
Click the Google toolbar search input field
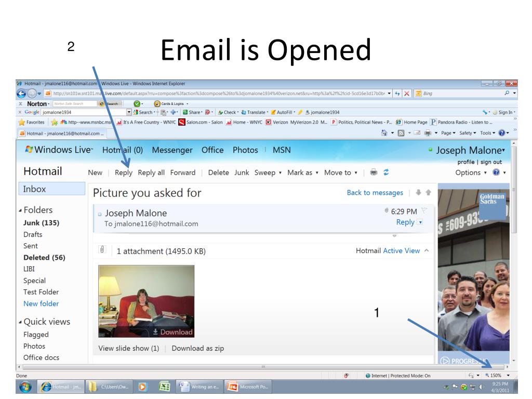[84, 112]
